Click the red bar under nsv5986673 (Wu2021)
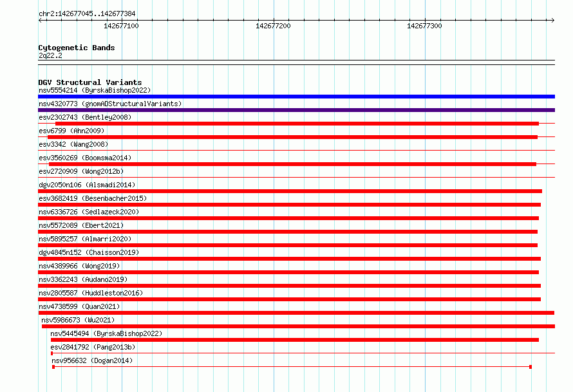 [298, 326]
